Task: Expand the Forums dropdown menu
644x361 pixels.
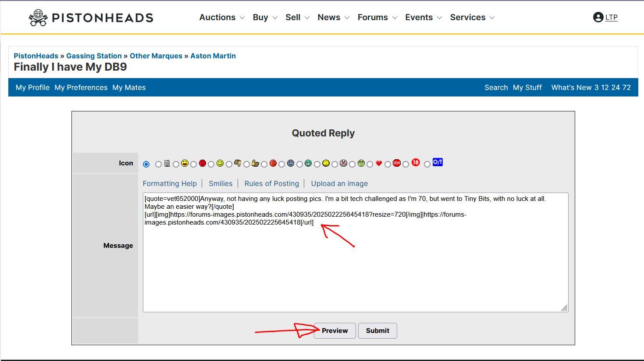Action: 377,18
